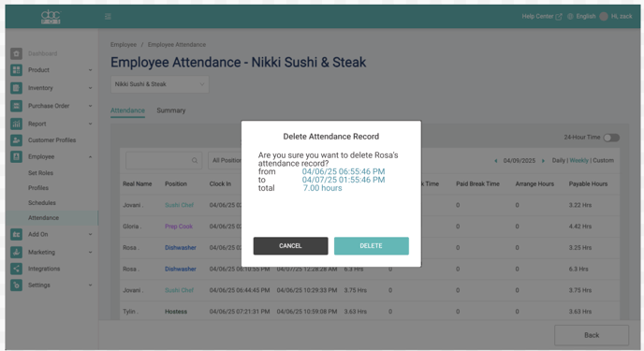Go to previous date with left arrow
Screen dimensions: 644x351
496,160
